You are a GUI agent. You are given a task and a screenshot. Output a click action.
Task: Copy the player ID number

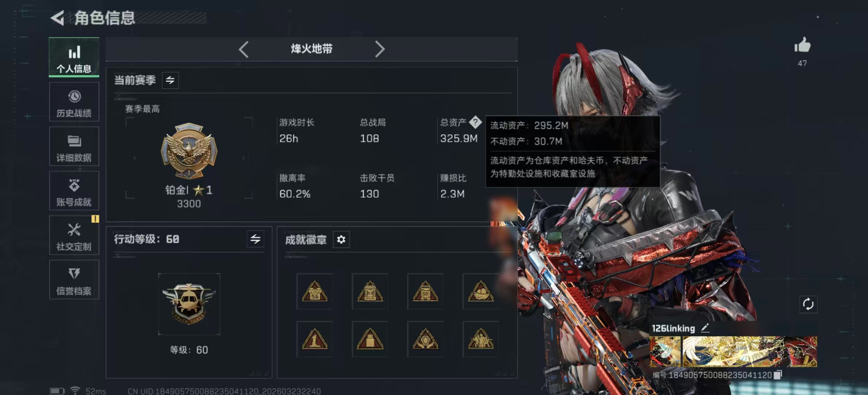(x=778, y=375)
